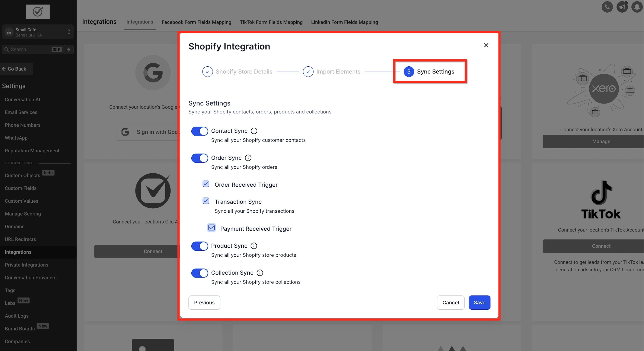Open the LinkedIn Form Fields Mapping tab
Image resolution: width=644 pixels, height=351 pixels.
point(344,22)
